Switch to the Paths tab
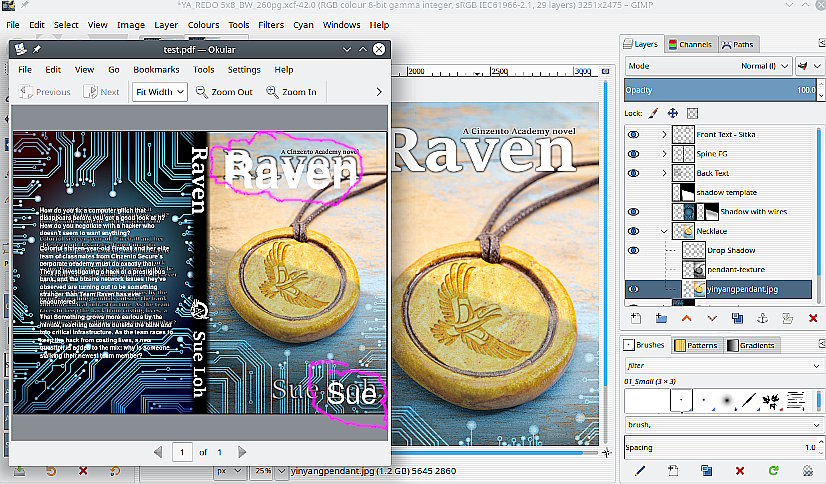Screen dimensions: 826x484 tap(738, 44)
